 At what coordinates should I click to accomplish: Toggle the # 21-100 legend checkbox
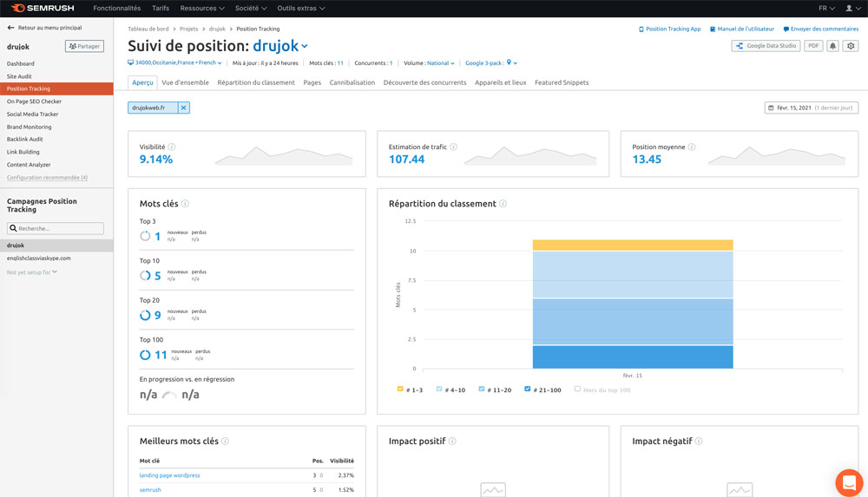pos(528,389)
